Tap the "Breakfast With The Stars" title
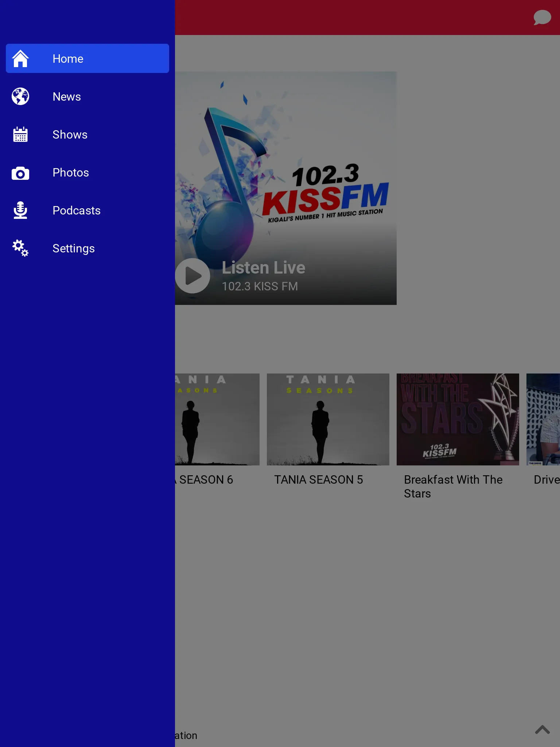560x747 pixels. click(x=453, y=487)
